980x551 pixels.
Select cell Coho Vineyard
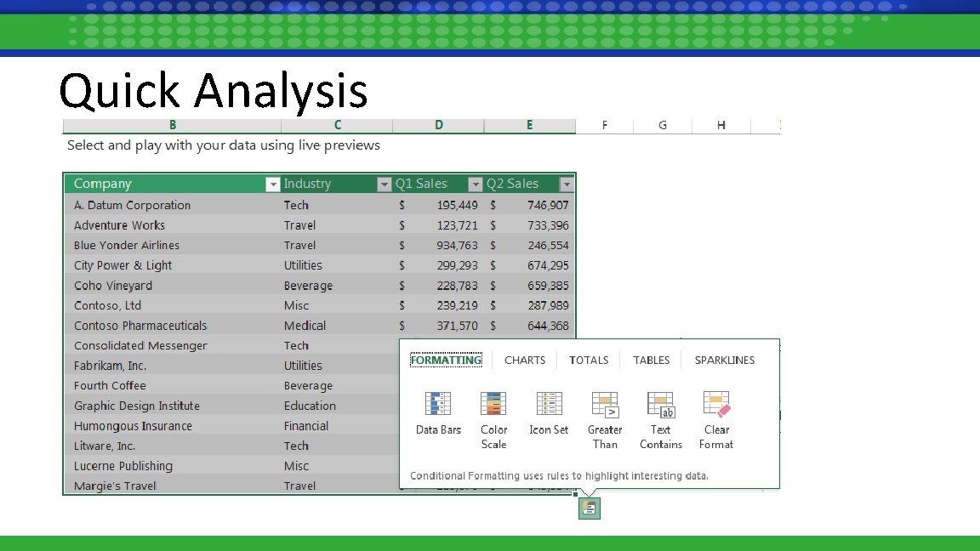tap(173, 285)
